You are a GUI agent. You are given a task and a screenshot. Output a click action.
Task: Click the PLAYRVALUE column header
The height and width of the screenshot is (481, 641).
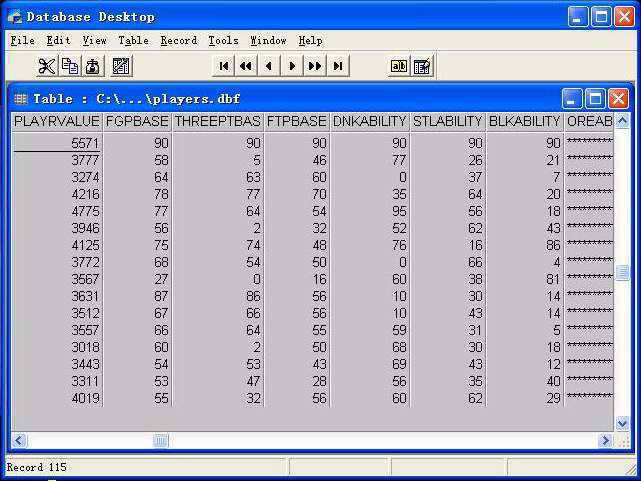click(x=56, y=121)
